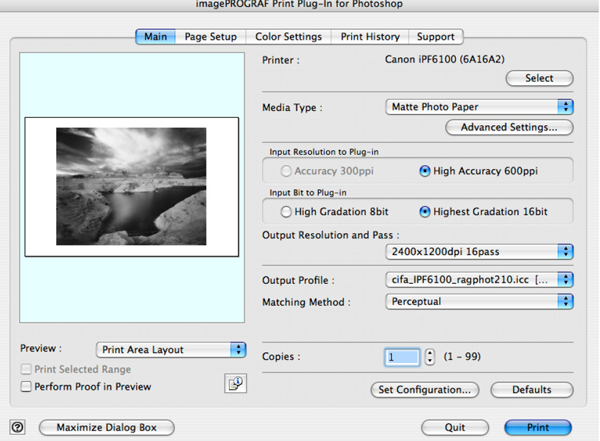Click the Copies number field
The image size is (600, 441).
coord(402,357)
